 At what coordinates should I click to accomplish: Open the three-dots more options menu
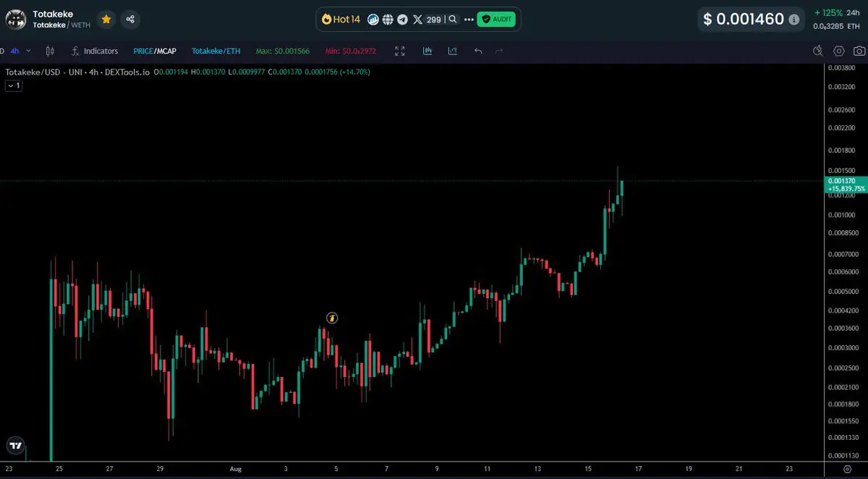point(469,20)
